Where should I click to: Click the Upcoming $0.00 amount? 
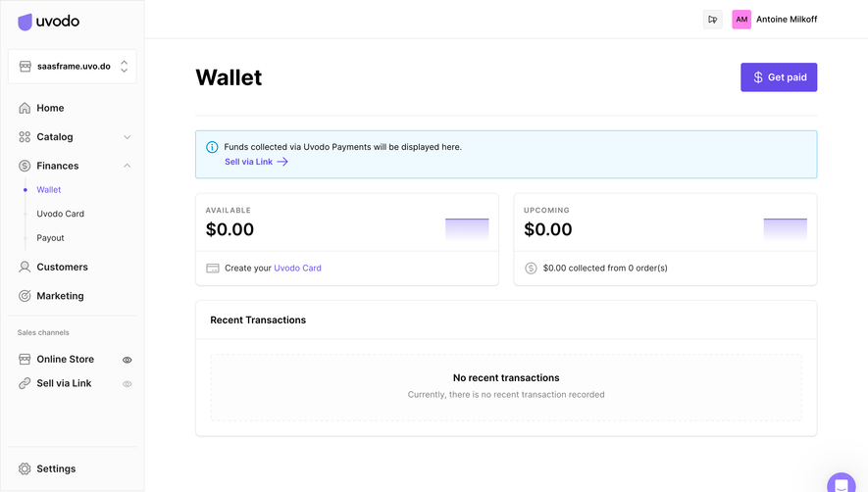[x=548, y=229]
